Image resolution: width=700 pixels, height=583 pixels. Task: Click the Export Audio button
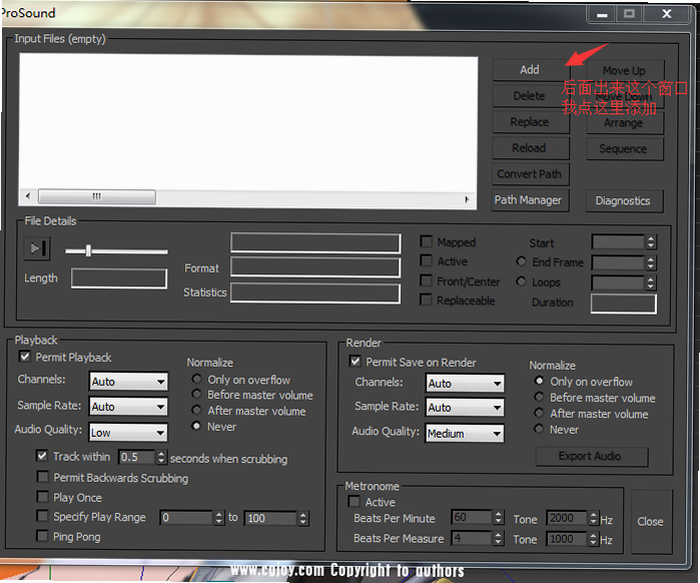[x=591, y=456]
